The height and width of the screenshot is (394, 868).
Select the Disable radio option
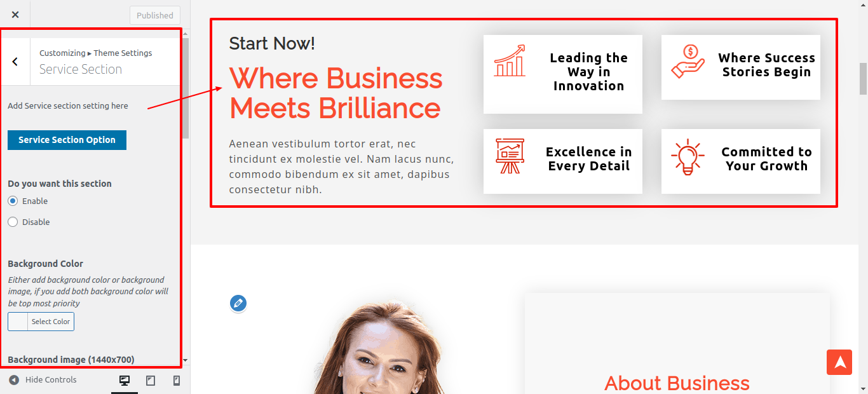pyautogui.click(x=13, y=222)
